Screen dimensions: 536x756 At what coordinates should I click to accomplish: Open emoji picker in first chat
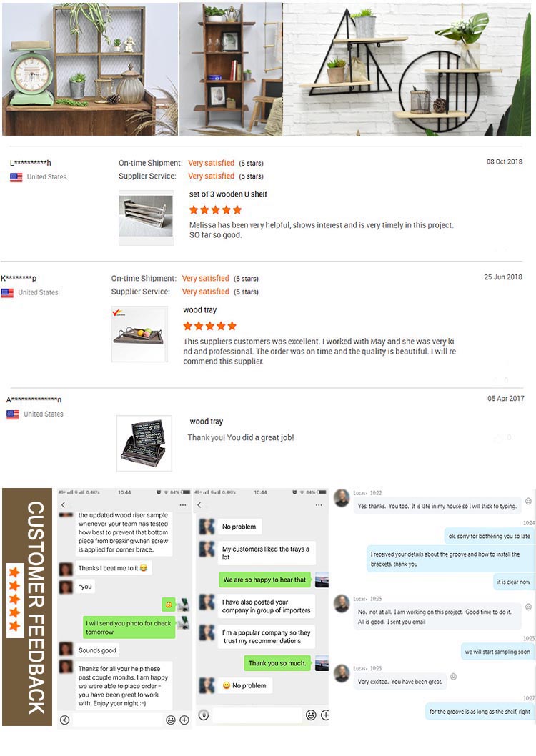coord(171,720)
